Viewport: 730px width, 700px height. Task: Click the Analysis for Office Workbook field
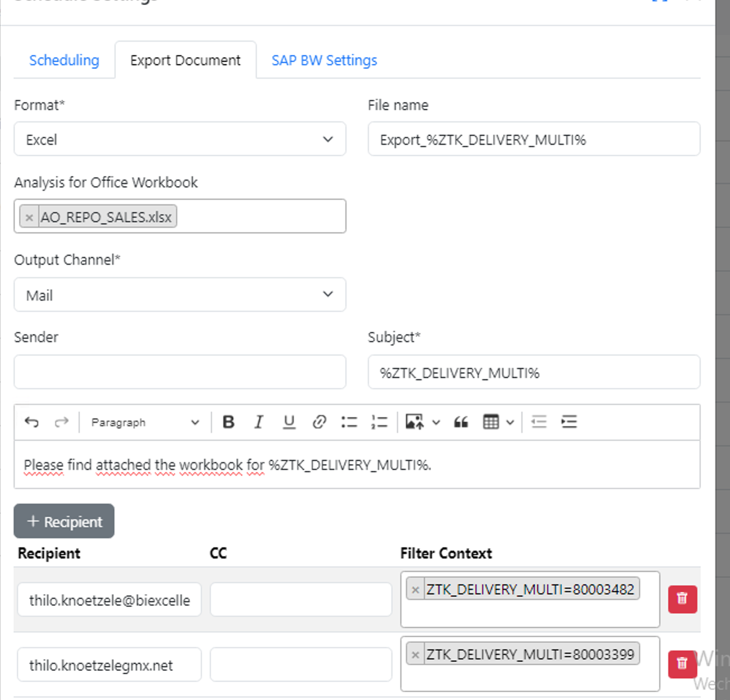(180, 216)
